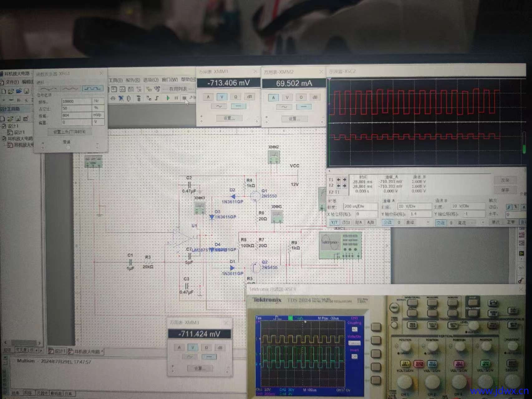Viewport: 532px width, 399px height.
Task: Click the top side-menu button on Tektronix
Action: tap(376, 327)
